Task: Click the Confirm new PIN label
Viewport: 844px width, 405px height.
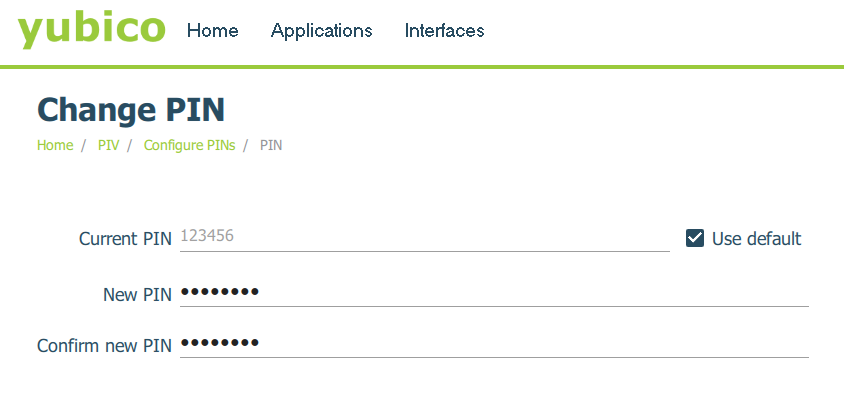Action: click(104, 345)
